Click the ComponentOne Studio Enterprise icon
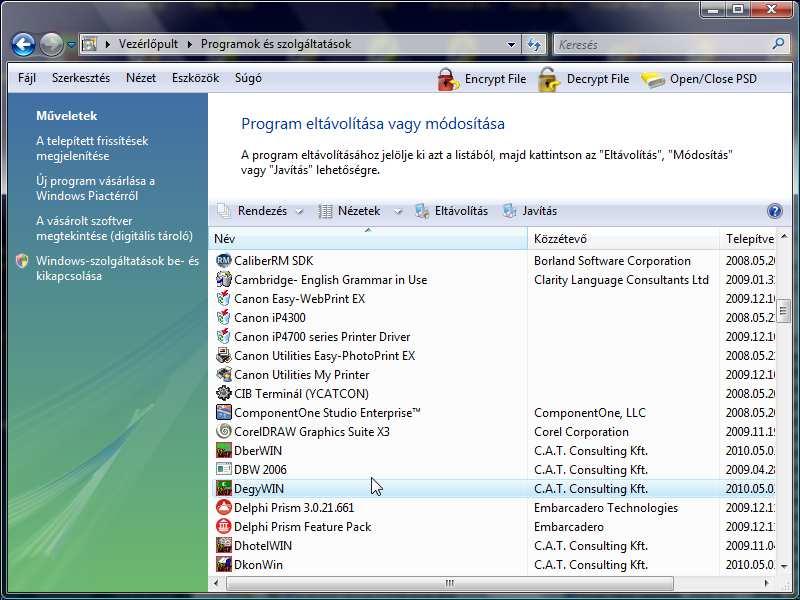The width and height of the screenshot is (800, 600). (x=223, y=412)
